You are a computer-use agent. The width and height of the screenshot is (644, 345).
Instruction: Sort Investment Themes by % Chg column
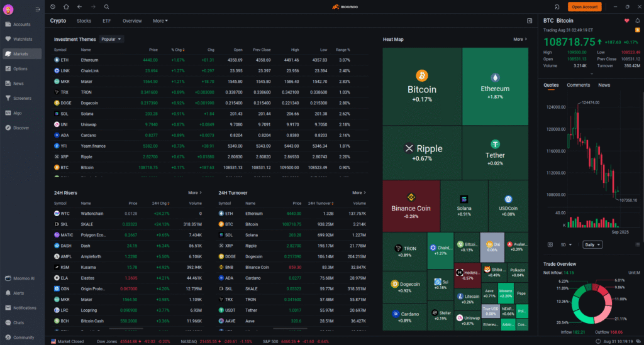click(177, 50)
